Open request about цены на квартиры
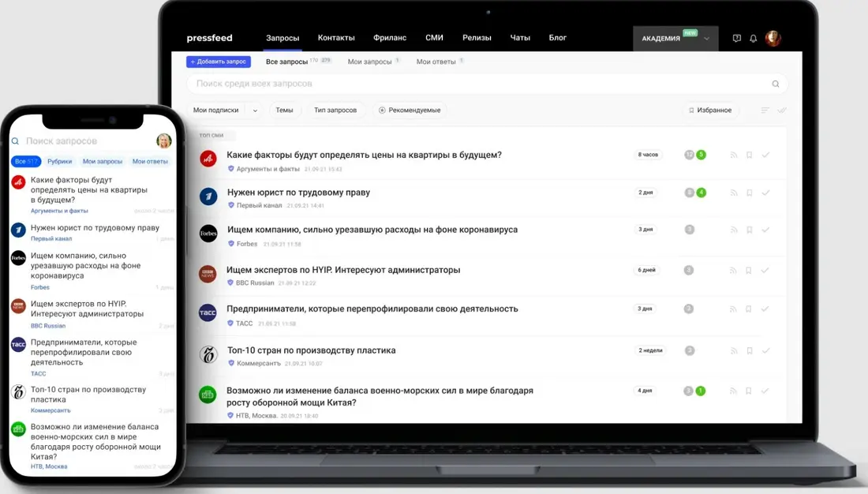 [x=364, y=155]
